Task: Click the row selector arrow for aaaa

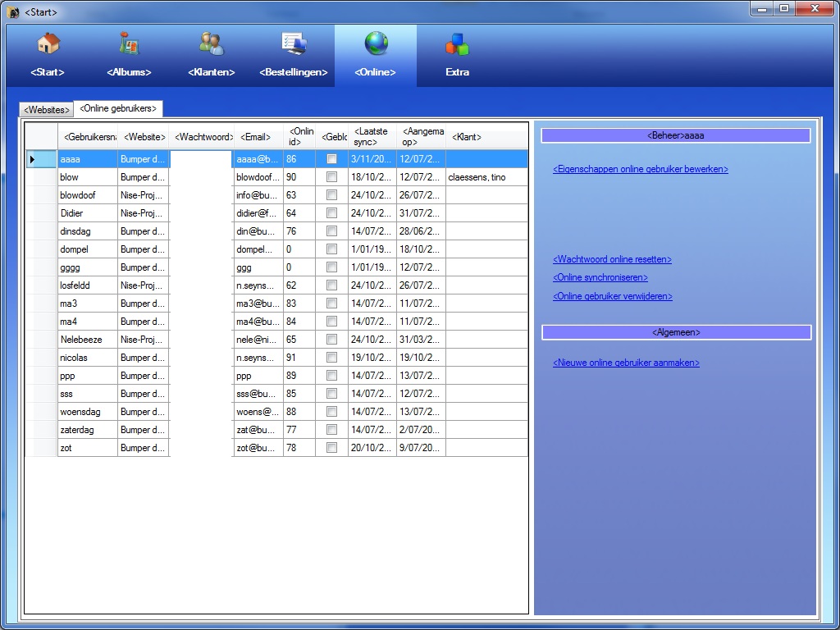Action: click(x=41, y=159)
